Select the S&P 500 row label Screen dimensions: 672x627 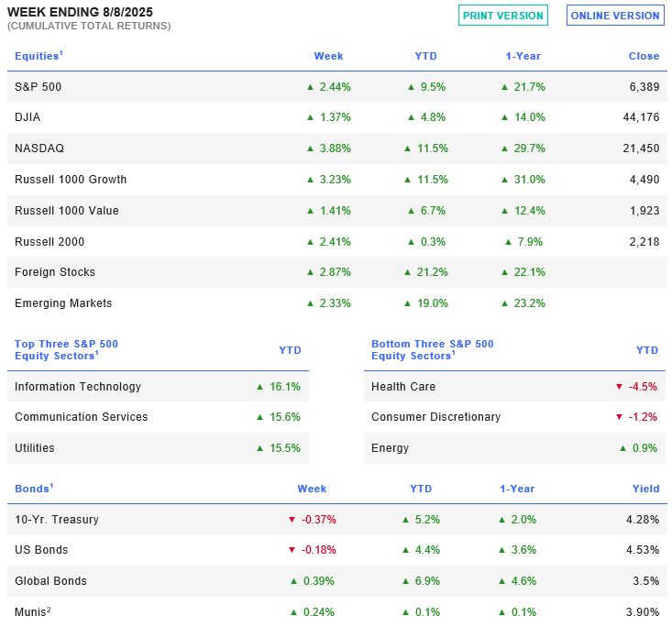(39, 86)
